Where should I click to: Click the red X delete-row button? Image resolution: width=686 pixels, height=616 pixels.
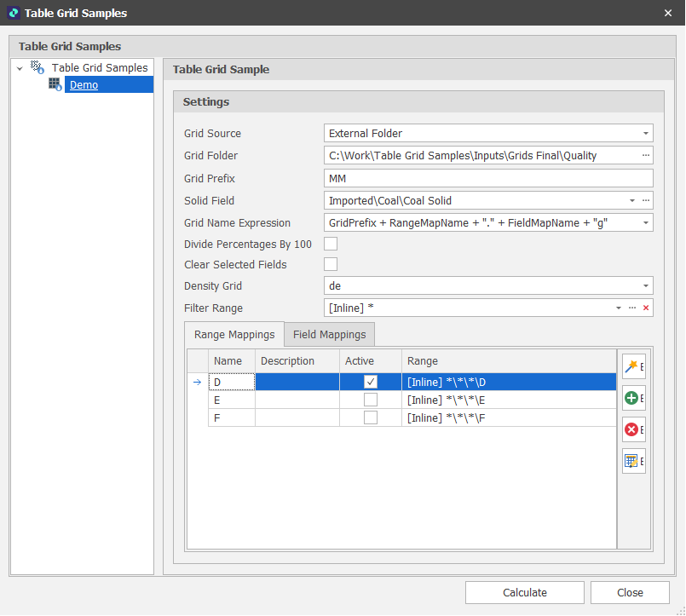(633, 429)
